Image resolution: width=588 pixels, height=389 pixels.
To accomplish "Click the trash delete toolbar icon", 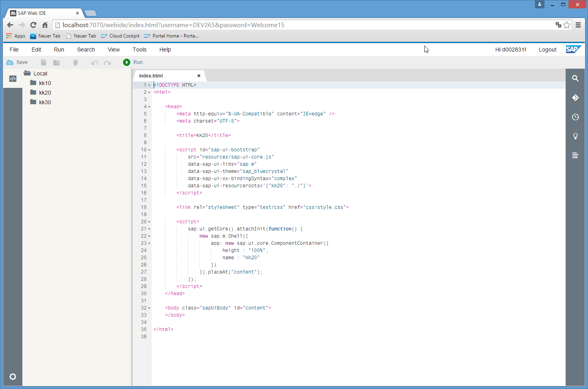I will [75, 62].
